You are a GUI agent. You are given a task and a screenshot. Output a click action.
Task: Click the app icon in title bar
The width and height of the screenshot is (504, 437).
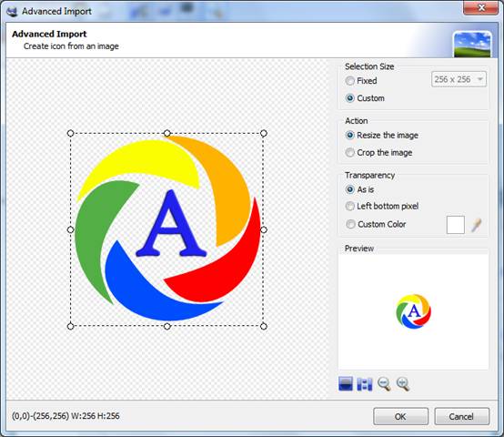[x=13, y=11]
